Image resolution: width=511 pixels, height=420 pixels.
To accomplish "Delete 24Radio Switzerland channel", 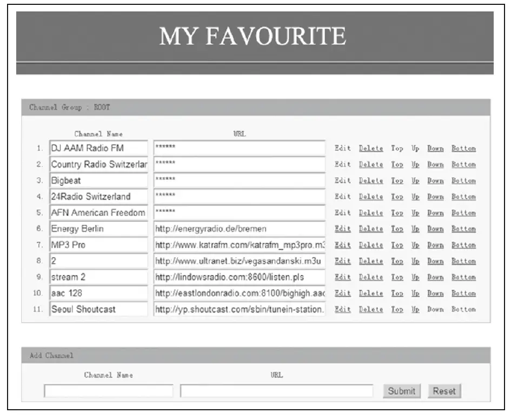I will click(371, 196).
